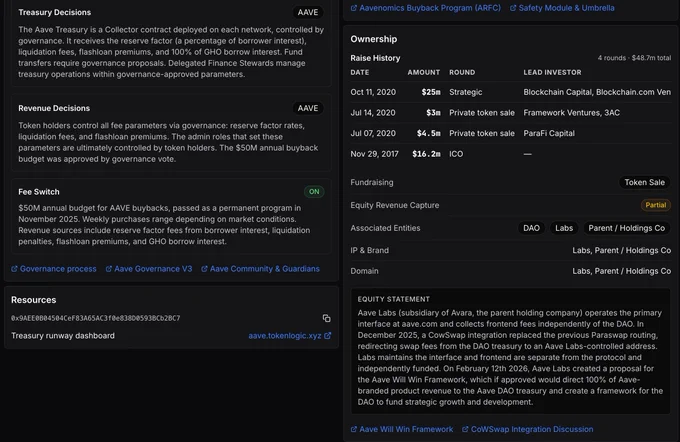The width and height of the screenshot is (680, 442).
Task: Click the 4 rounds · $48.7m total summary
Action: click(x=634, y=58)
